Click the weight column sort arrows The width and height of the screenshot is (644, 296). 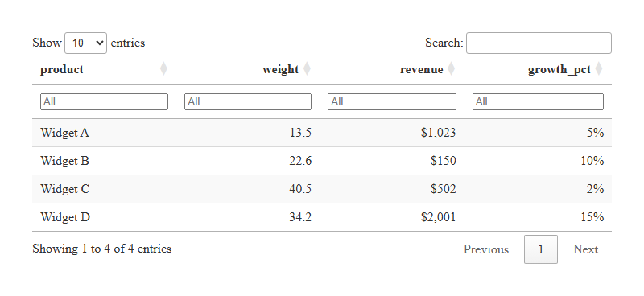[x=307, y=69]
